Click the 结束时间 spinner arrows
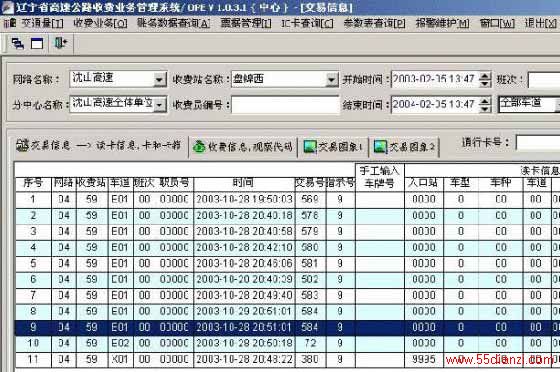 pyautogui.click(x=485, y=105)
